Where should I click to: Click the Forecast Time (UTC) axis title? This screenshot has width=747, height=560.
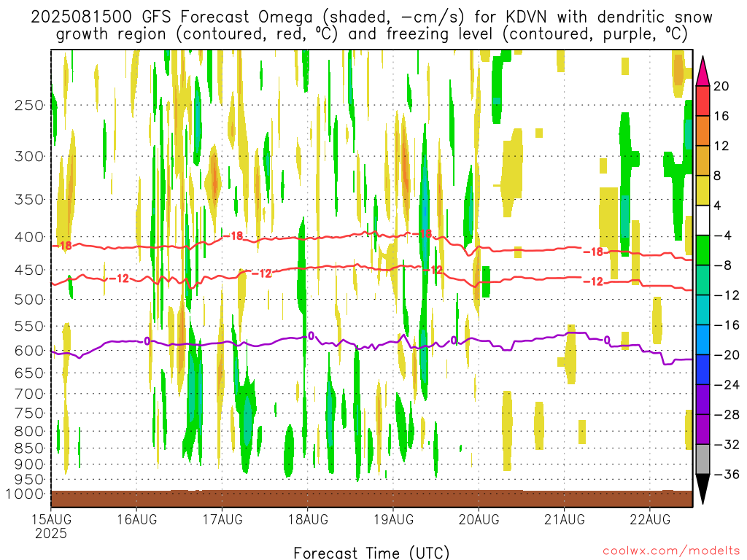[371, 553]
